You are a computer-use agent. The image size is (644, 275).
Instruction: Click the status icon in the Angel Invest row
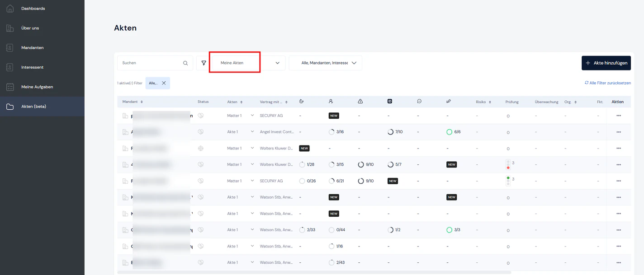pos(201,132)
